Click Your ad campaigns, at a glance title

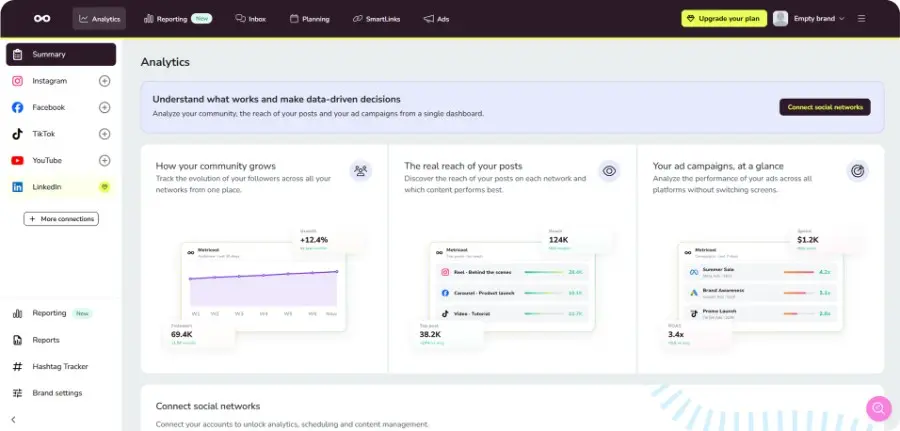[718, 166]
